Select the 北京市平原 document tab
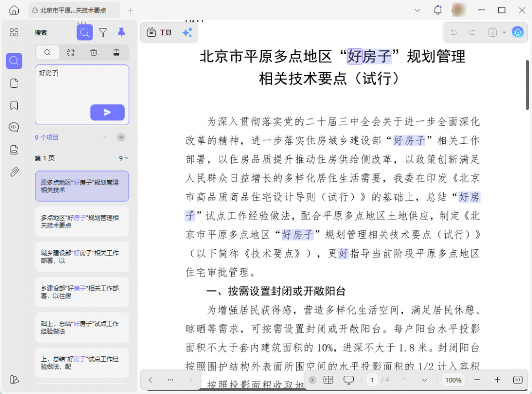The height and width of the screenshot is (394, 532). point(73,10)
